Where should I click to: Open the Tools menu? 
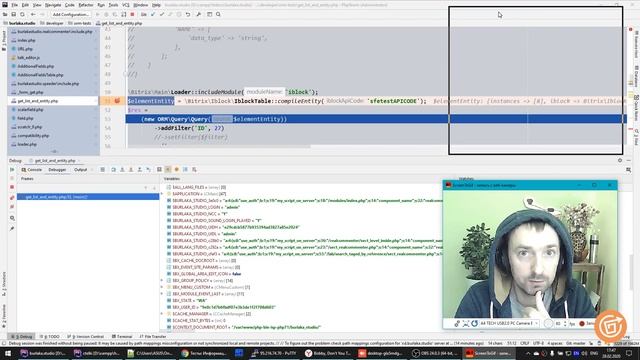[113, 5]
